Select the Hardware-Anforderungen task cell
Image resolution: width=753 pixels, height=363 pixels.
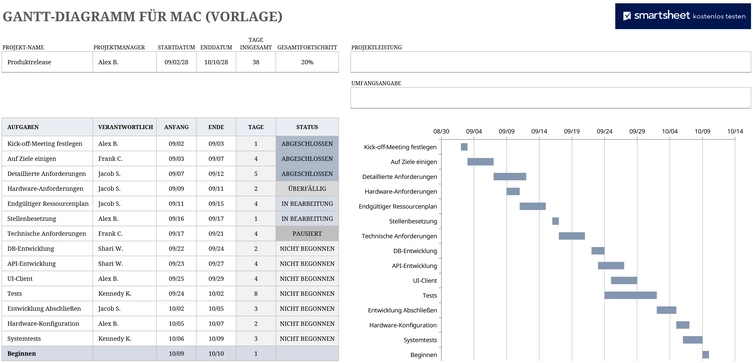click(x=47, y=189)
